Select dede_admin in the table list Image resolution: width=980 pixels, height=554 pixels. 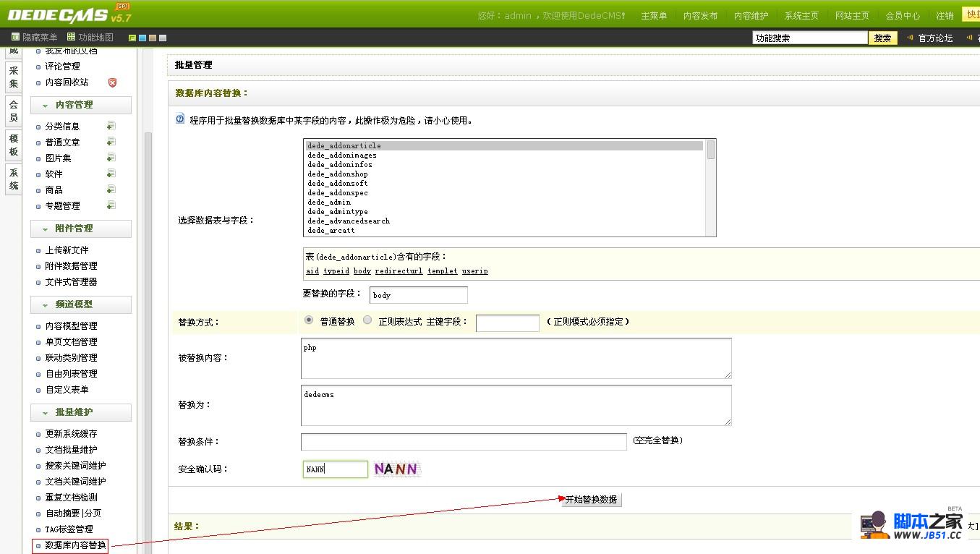coord(504,202)
